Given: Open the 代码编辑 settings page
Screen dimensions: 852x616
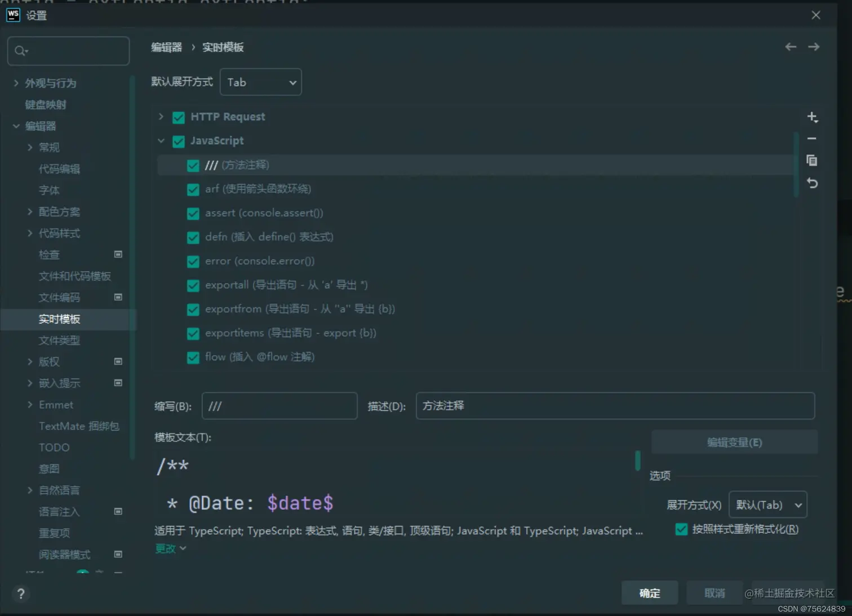Looking at the screenshot, I should [60, 169].
